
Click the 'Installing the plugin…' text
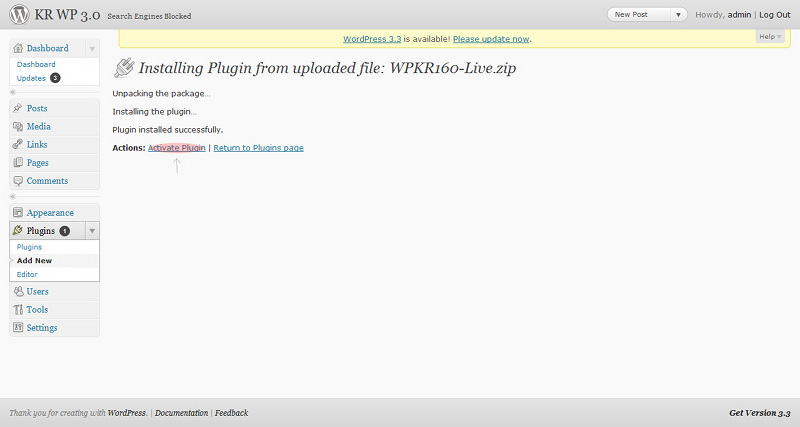155,111
